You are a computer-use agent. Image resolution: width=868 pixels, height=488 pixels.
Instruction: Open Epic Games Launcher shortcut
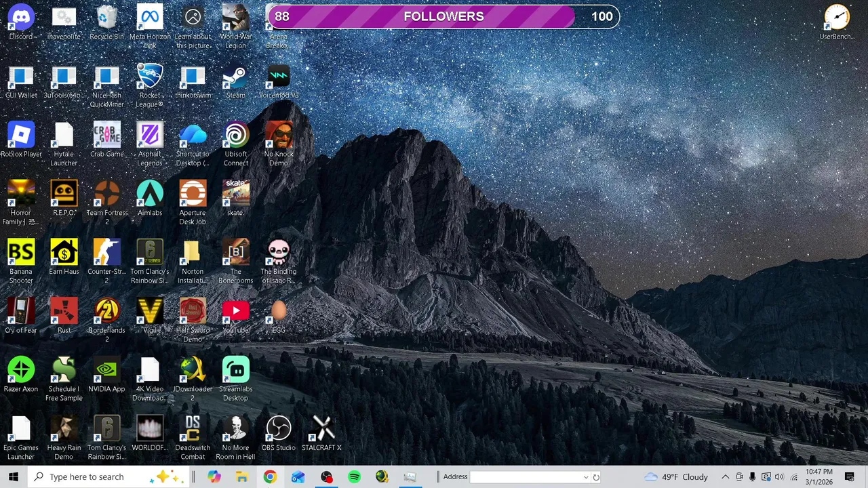tap(21, 438)
